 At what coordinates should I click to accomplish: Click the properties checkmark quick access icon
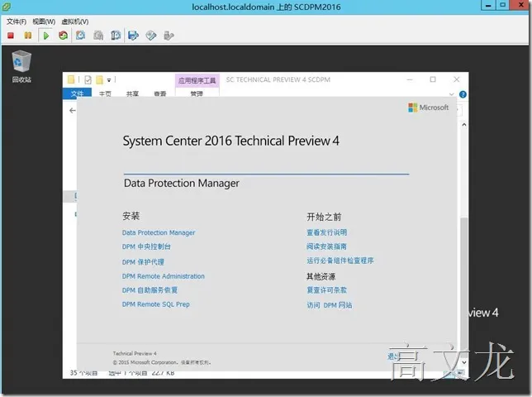pos(88,79)
